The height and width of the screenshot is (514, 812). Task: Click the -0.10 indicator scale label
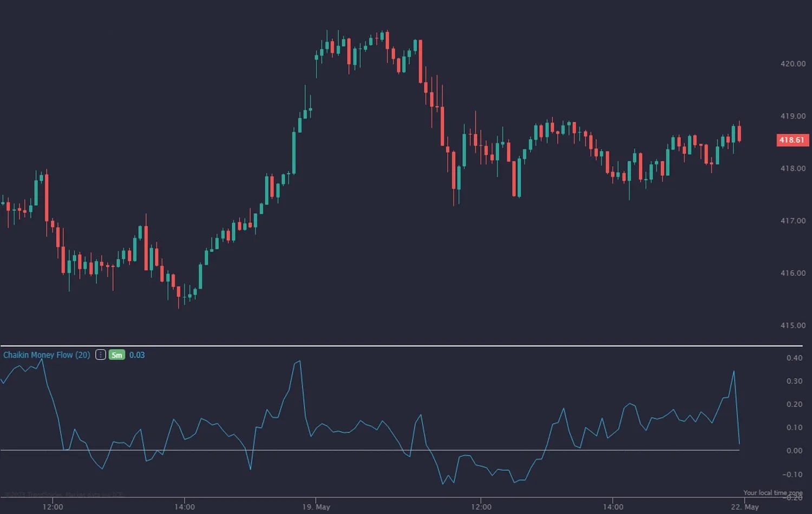pos(793,475)
